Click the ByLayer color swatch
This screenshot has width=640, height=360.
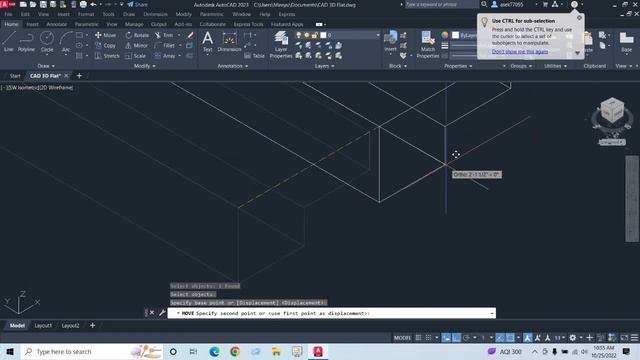tap(456, 35)
